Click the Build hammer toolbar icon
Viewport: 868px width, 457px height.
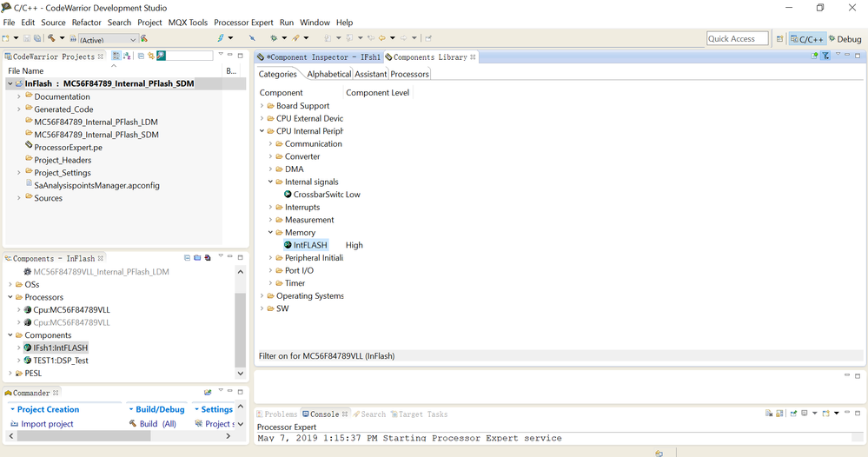(x=51, y=38)
